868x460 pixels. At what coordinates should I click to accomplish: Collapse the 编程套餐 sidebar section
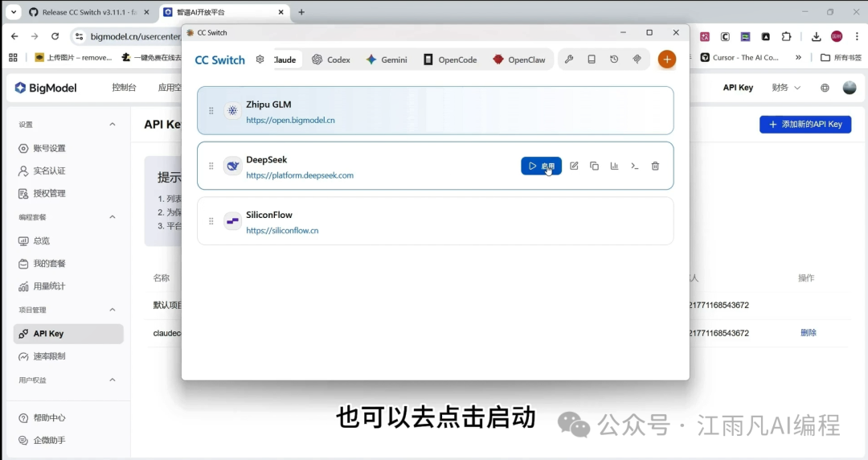113,216
